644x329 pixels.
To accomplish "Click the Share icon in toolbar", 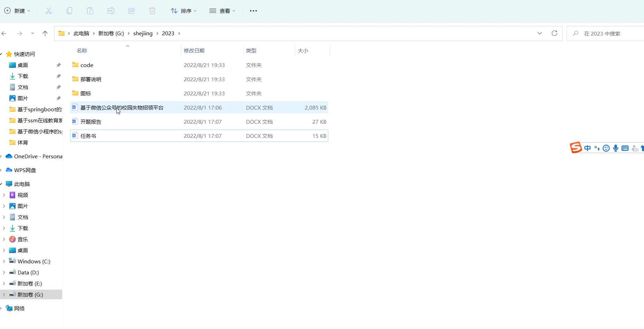I will point(132,11).
